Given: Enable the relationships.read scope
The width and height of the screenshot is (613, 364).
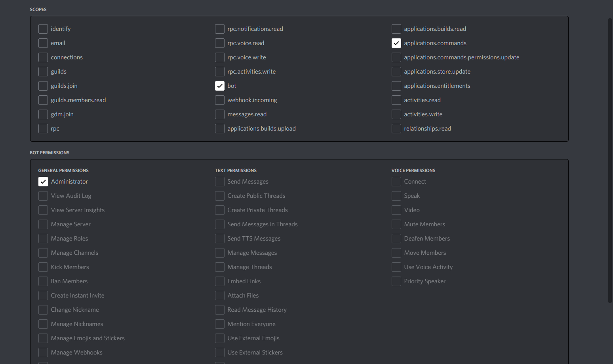Looking at the screenshot, I should 396,128.
